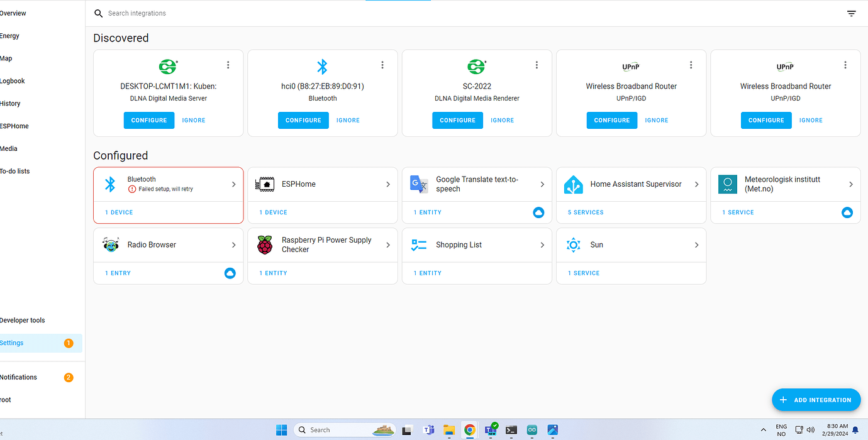The image size is (868, 440).
Task: Click the Sun integration icon
Action: (573, 245)
